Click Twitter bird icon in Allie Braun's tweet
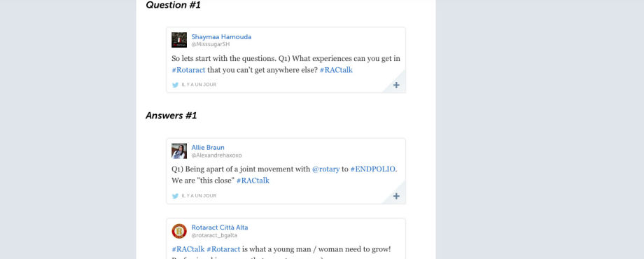644x259 pixels. click(176, 196)
